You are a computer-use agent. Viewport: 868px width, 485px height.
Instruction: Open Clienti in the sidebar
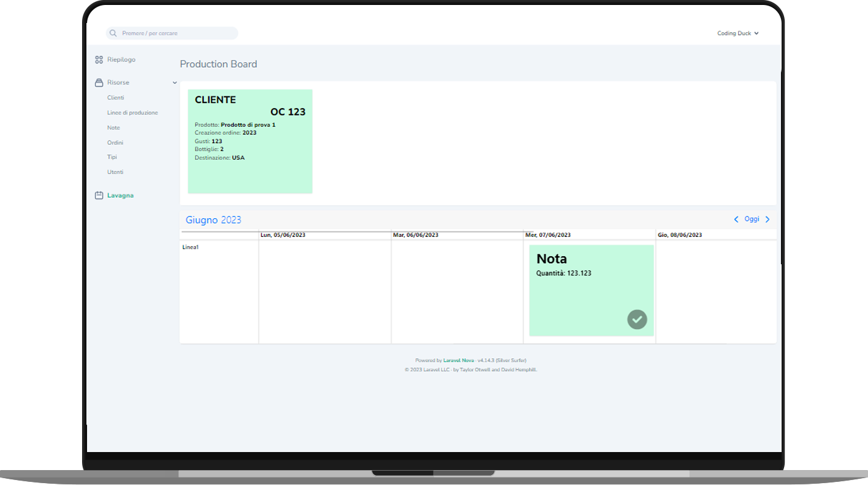pos(116,98)
